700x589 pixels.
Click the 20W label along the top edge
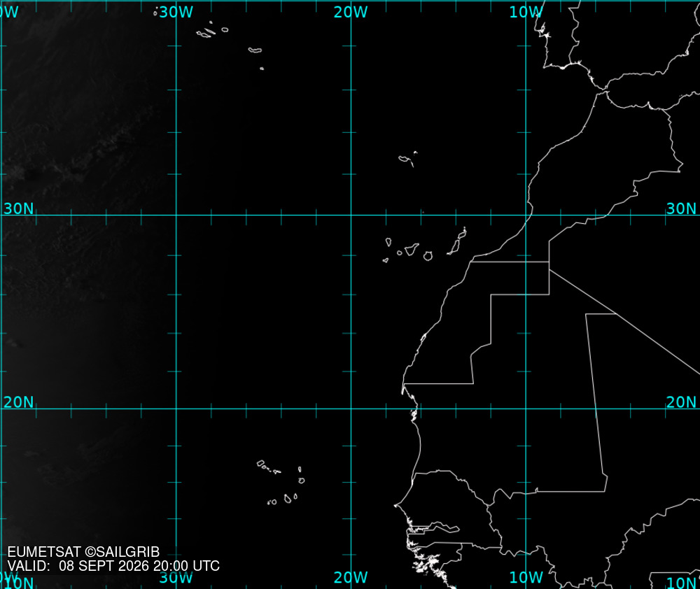coord(351,12)
